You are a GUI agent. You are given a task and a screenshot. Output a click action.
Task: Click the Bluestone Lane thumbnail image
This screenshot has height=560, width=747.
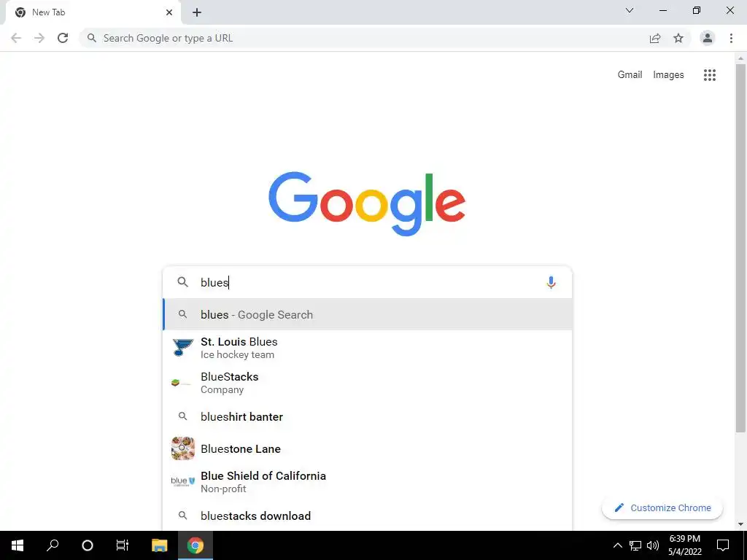[x=183, y=448]
